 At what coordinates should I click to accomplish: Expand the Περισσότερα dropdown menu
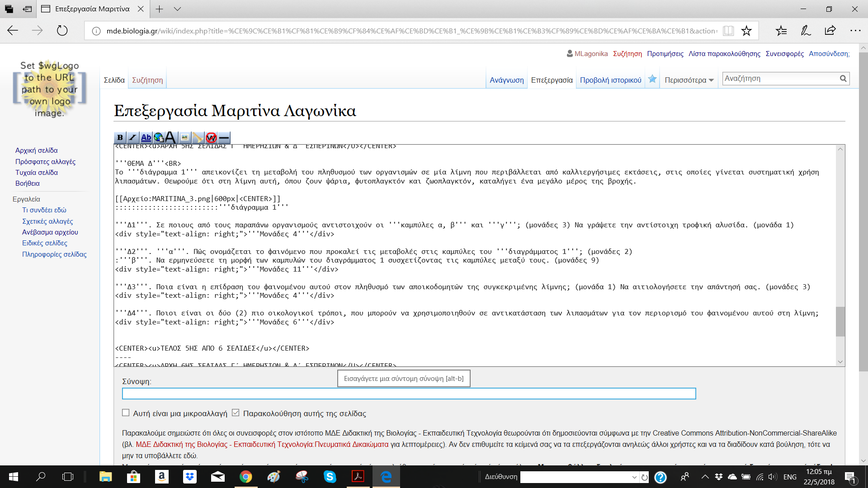click(x=689, y=80)
